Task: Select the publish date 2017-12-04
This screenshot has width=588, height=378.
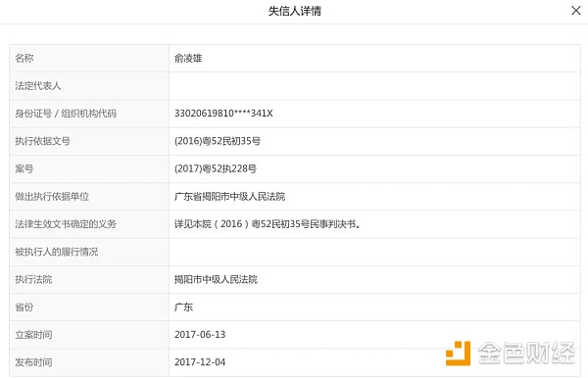Action: pos(200,362)
